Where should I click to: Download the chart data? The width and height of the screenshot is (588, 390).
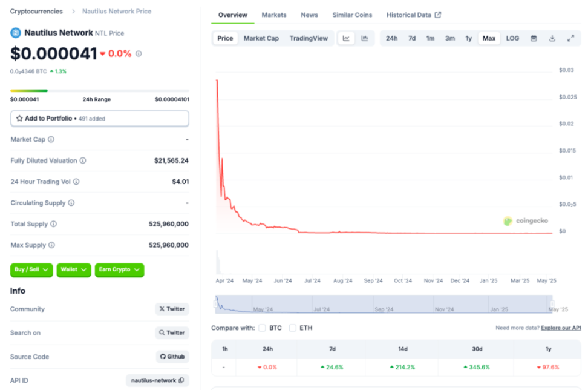[552, 38]
